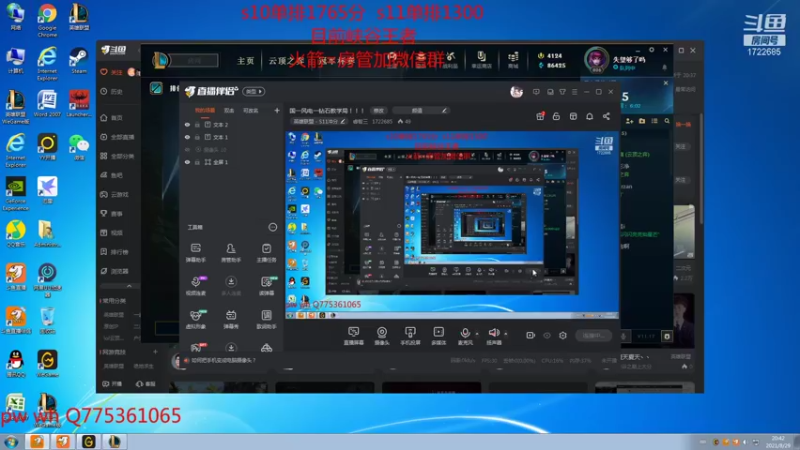Open stream settings gear in control bar
The height and width of the screenshot is (450, 800).
click(x=563, y=335)
